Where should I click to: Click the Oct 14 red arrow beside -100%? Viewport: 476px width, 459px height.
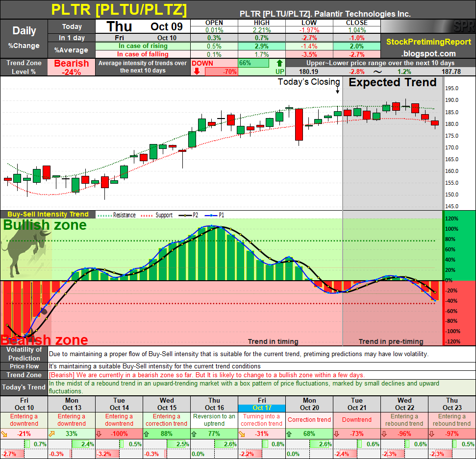tap(99, 434)
